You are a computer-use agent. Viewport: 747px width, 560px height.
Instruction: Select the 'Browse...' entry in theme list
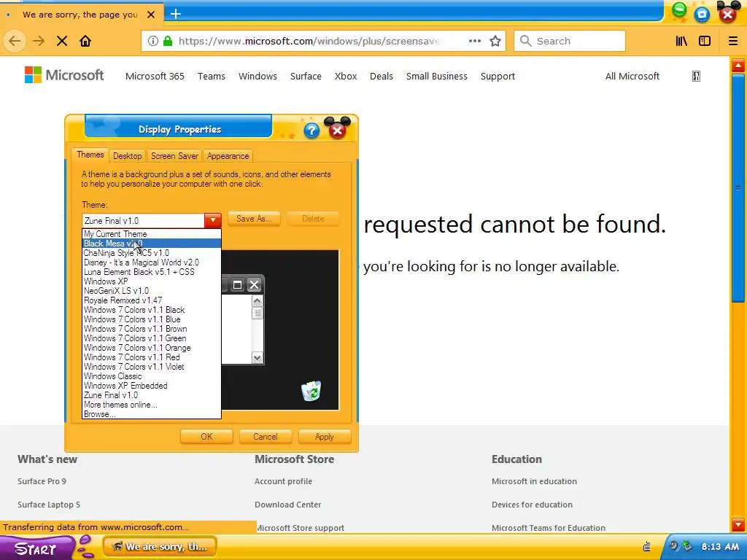pos(152,414)
